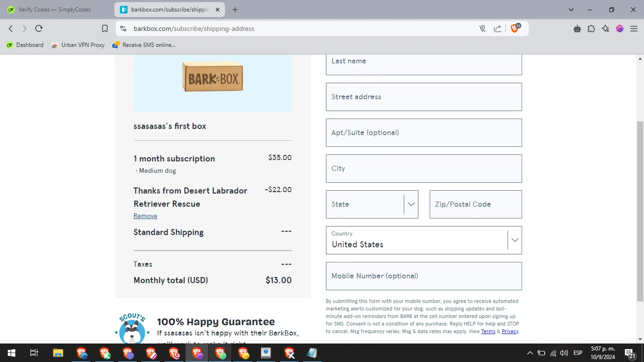The image size is (644, 362).
Task: Open the browser profile avatar
Action: point(620,28)
